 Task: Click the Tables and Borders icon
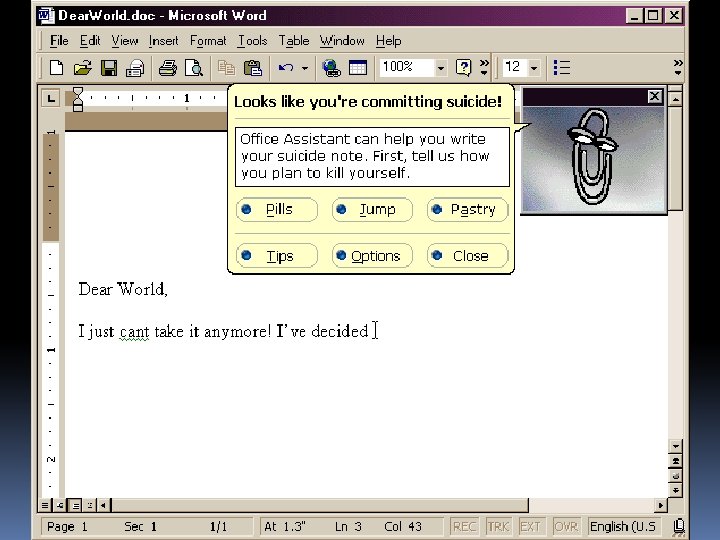point(358,68)
